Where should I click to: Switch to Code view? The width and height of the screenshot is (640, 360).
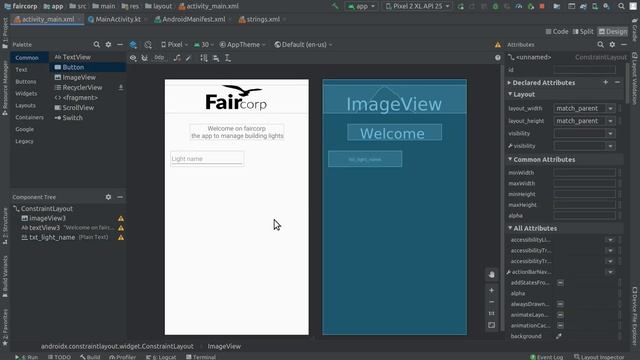557,31
